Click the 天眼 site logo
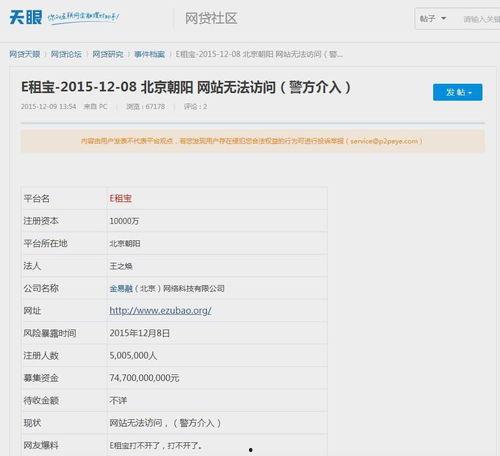The height and width of the screenshot is (456, 500). point(26,17)
